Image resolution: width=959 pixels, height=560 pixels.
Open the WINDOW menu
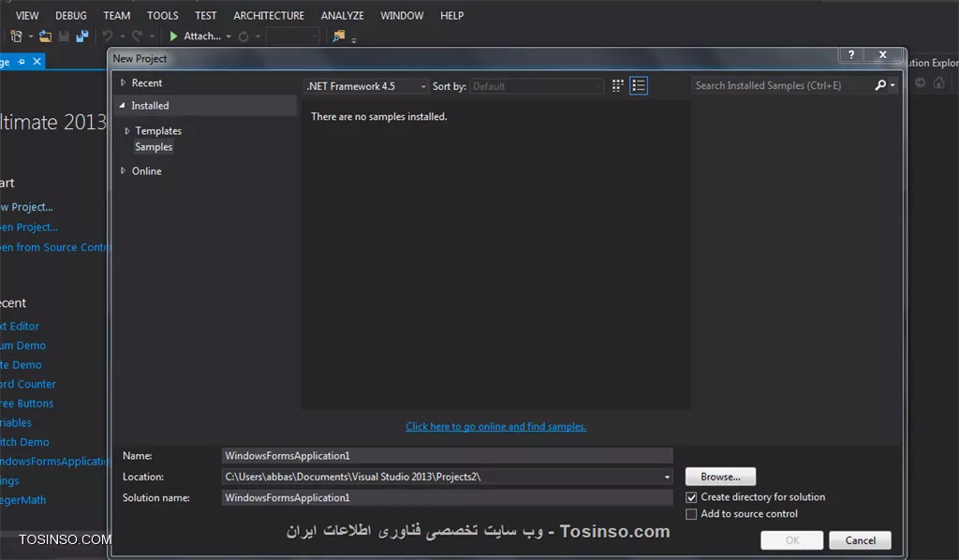click(x=402, y=15)
